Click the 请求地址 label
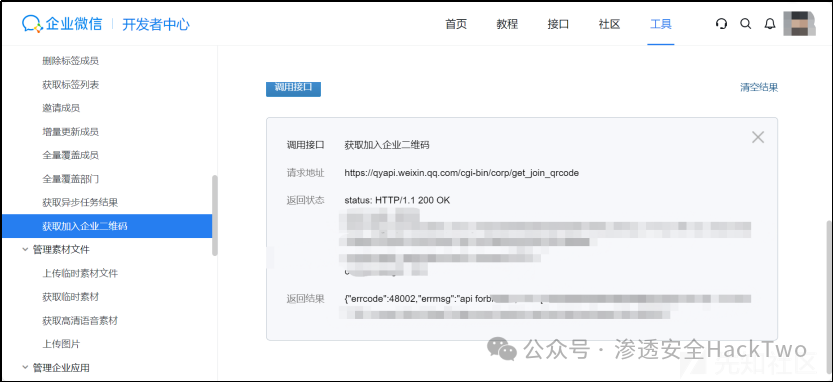The height and width of the screenshot is (382, 833). pyautogui.click(x=305, y=173)
